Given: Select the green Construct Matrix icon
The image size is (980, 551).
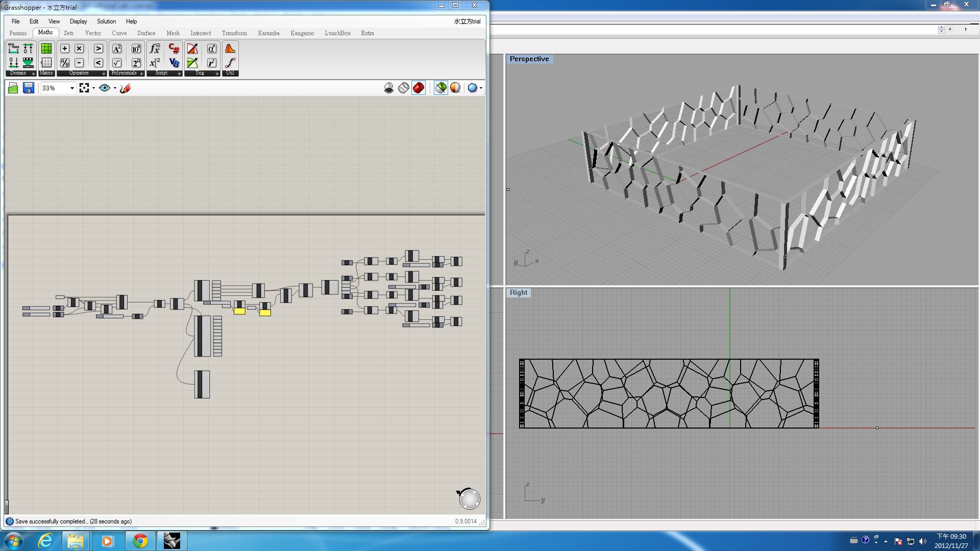Looking at the screenshot, I should tap(46, 48).
